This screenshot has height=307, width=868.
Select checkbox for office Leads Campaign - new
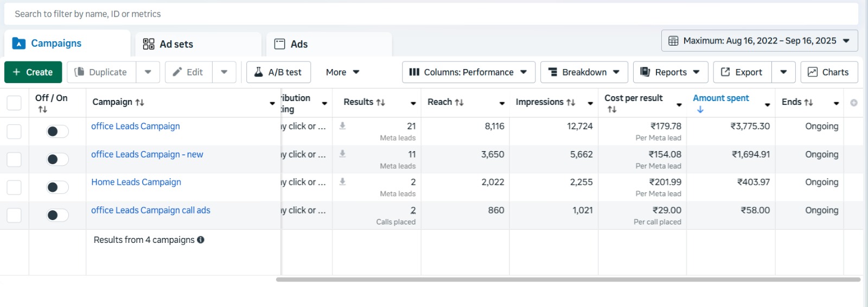[14, 159]
